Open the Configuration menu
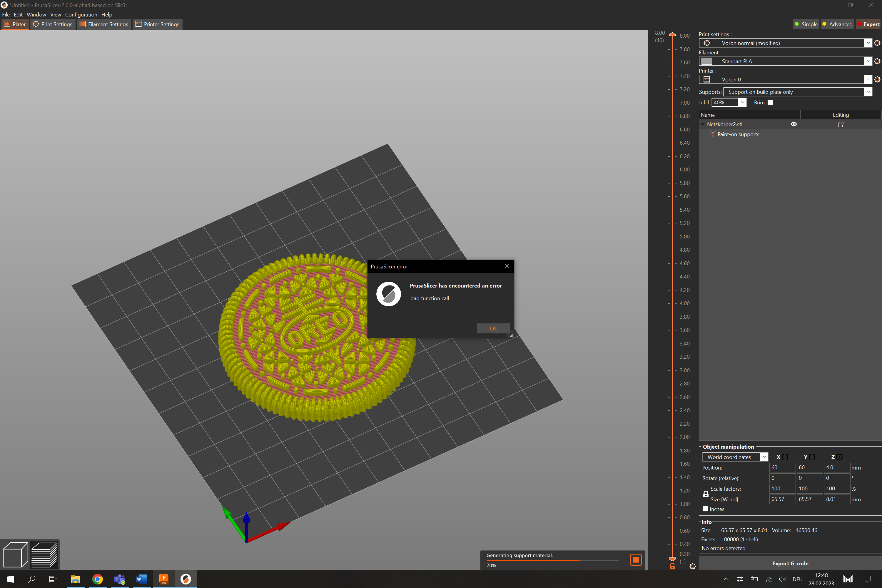The width and height of the screenshot is (882, 588). [81, 15]
